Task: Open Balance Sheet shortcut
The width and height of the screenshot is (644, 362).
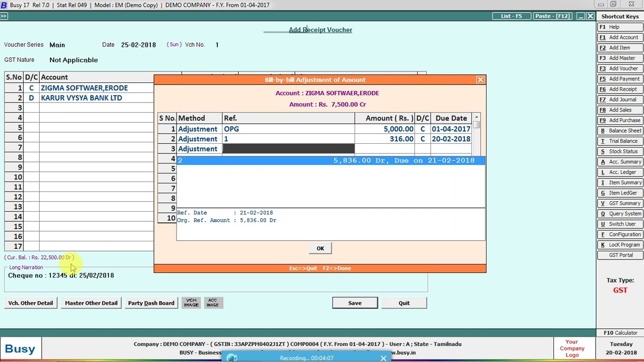Action: 620,131
